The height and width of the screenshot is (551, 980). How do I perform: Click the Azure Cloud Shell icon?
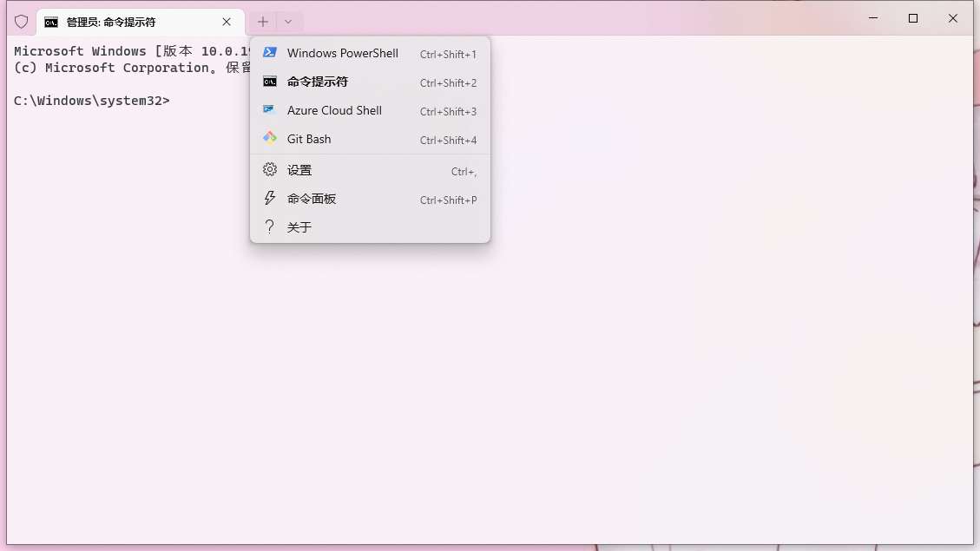pos(270,110)
